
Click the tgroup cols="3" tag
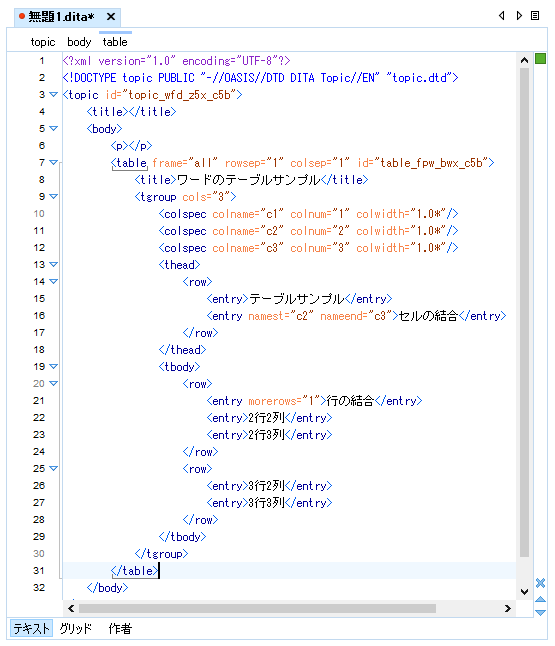(x=185, y=197)
